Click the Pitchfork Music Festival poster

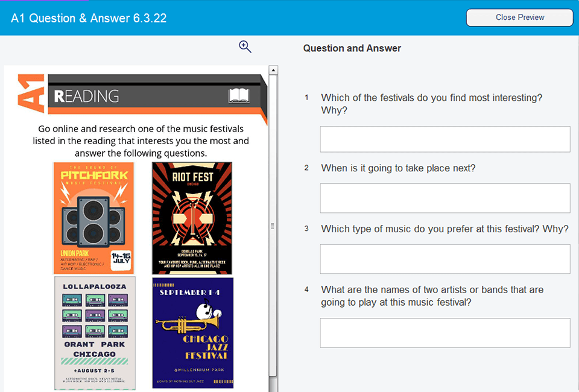coord(94,218)
